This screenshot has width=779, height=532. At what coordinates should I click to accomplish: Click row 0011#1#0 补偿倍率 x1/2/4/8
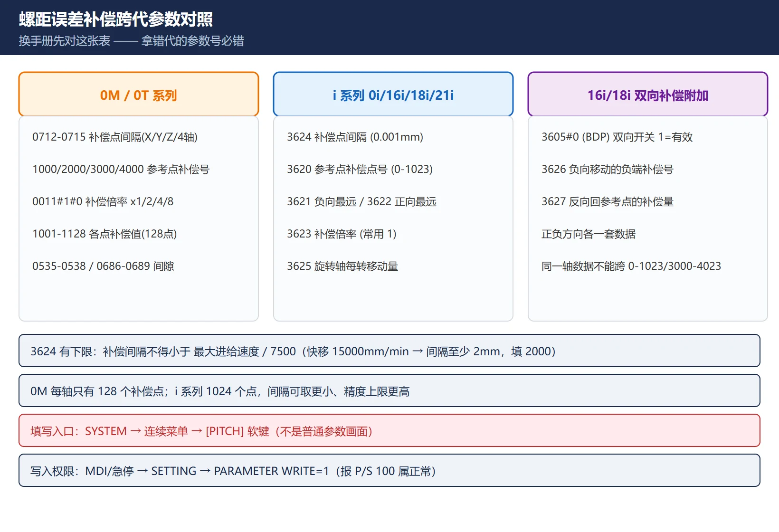click(103, 202)
